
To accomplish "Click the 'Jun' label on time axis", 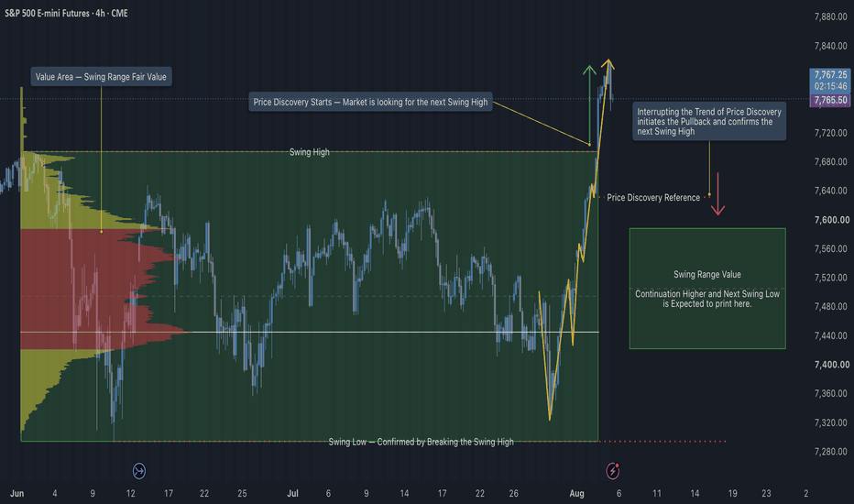I will point(16,493).
